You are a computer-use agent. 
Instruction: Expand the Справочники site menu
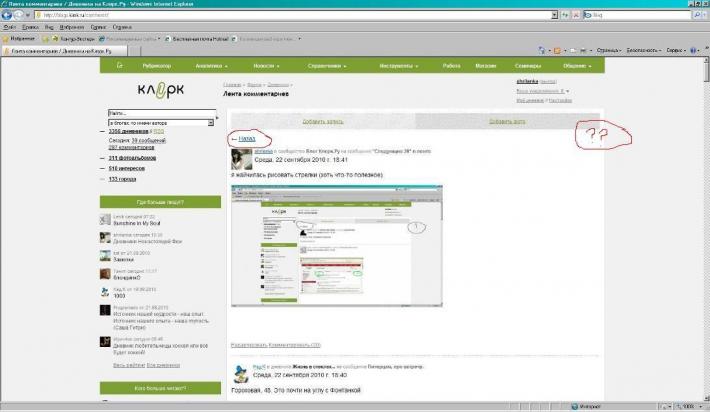tap(327, 66)
